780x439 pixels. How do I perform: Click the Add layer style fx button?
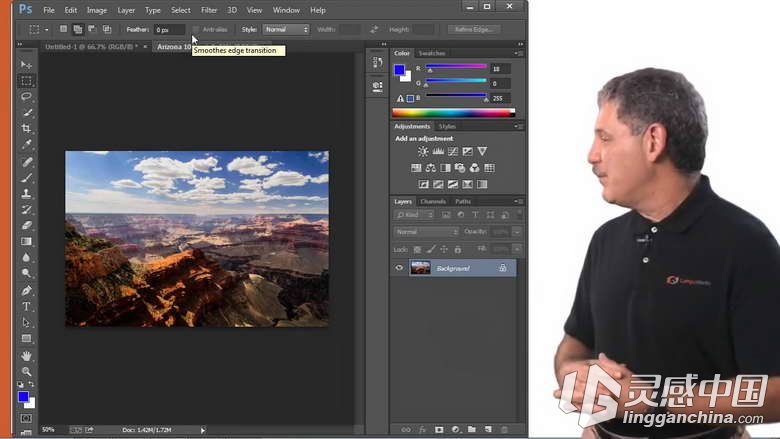pos(422,429)
